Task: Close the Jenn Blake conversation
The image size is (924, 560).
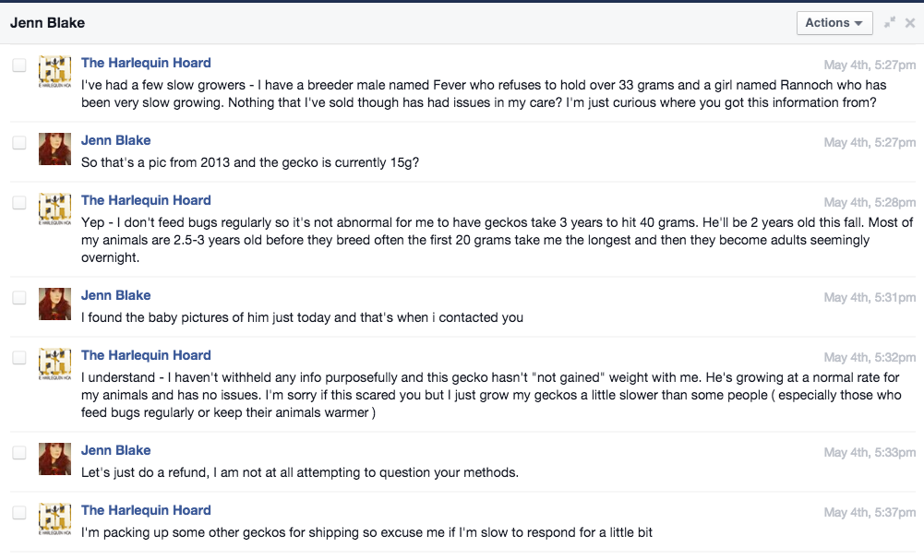Action: (x=910, y=23)
